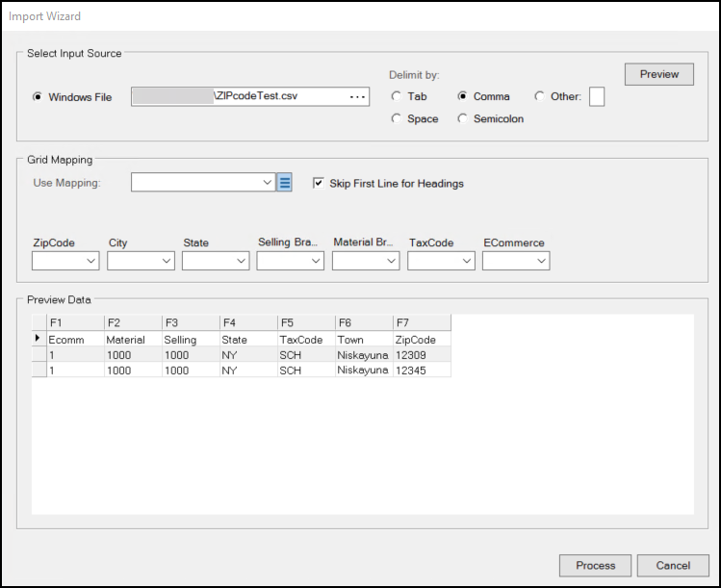
Task: Toggle Skip First Line for Headings
Action: pos(320,183)
